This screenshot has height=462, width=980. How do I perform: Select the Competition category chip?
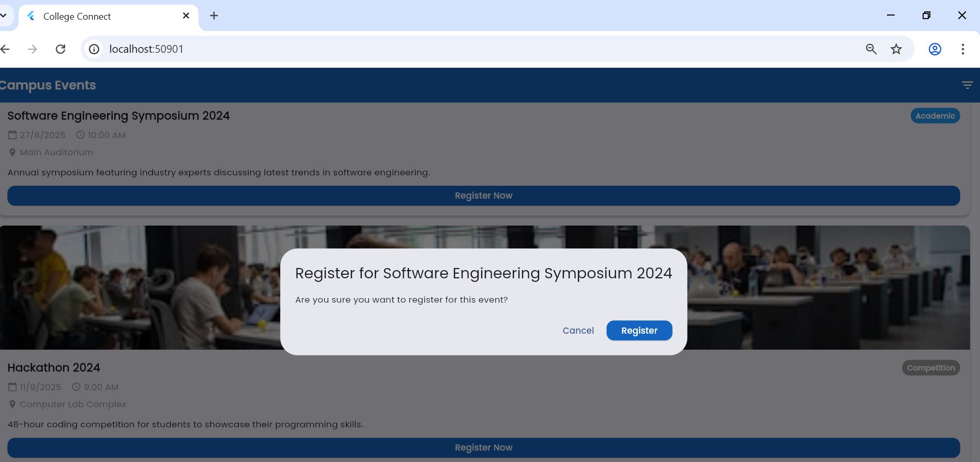[930, 368]
